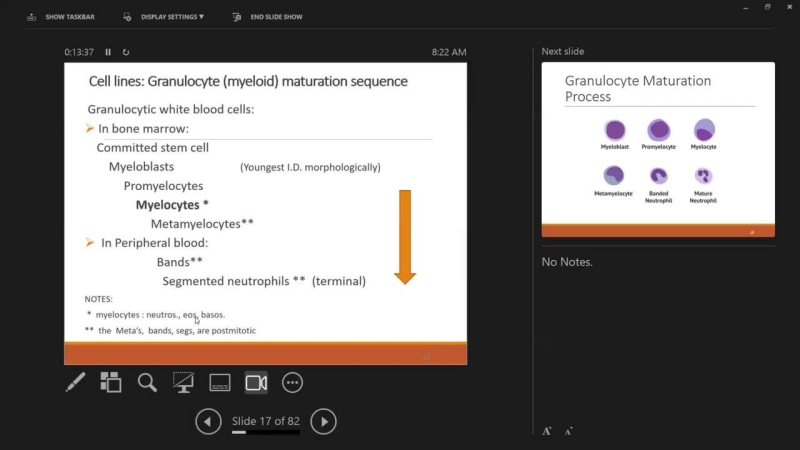The image size is (800, 450).
Task: Go to the previous slide
Action: [208, 421]
